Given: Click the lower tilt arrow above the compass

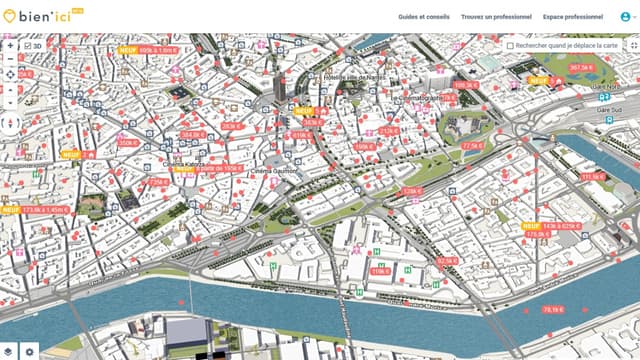Looking at the screenshot, I should (10, 103).
